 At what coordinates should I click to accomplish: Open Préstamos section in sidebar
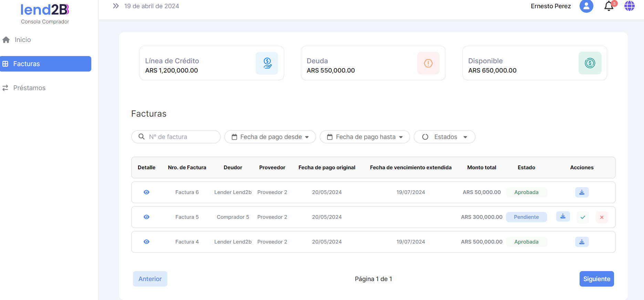pos(29,88)
